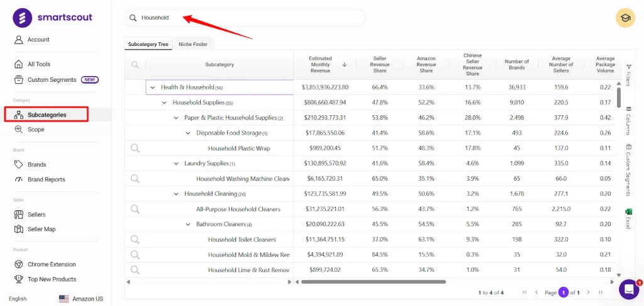
Task: Select All-Purpose Household Cleaners row
Action: (x=238, y=209)
